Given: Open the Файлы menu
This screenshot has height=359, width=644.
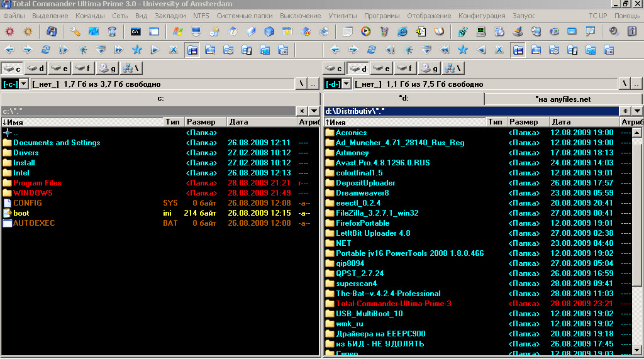Looking at the screenshot, I should point(14,16).
